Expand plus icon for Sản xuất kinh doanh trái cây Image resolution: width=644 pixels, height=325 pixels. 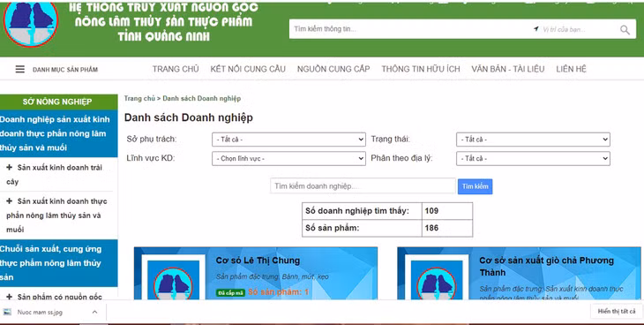coord(10,168)
